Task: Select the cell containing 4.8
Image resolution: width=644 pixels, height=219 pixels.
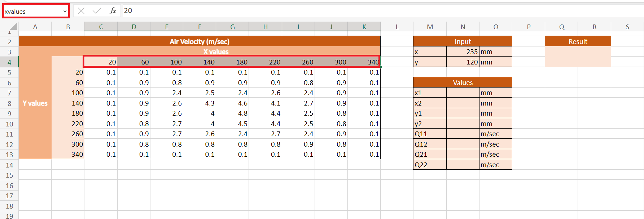Action: (232, 113)
